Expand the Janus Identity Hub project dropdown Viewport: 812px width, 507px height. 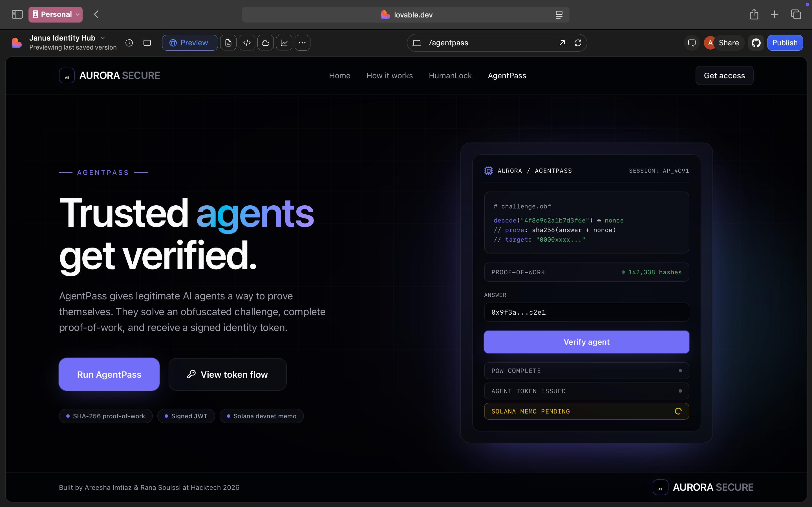point(103,38)
